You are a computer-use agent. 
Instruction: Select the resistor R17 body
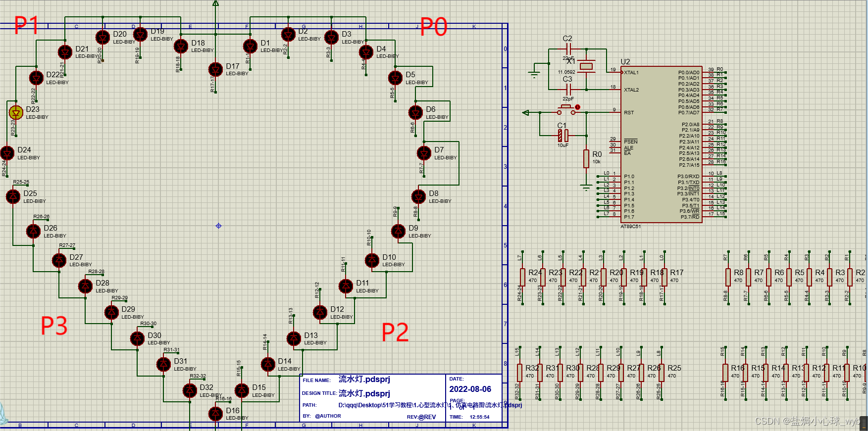[664, 277]
